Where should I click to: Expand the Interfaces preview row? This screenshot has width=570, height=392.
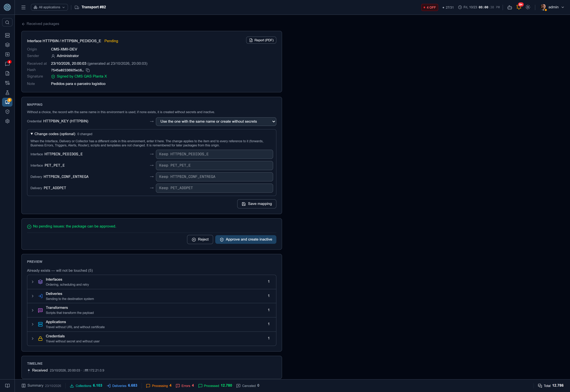pos(151,282)
